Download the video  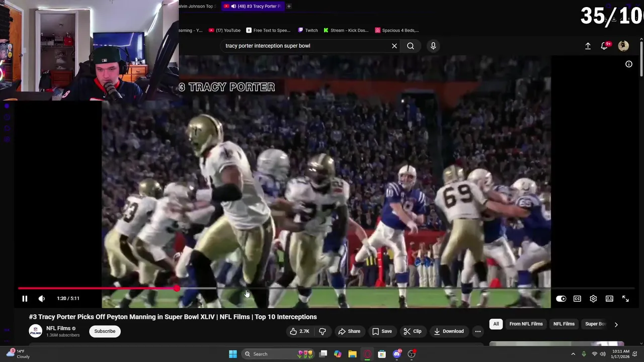pyautogui.click(x=449, y=331)
